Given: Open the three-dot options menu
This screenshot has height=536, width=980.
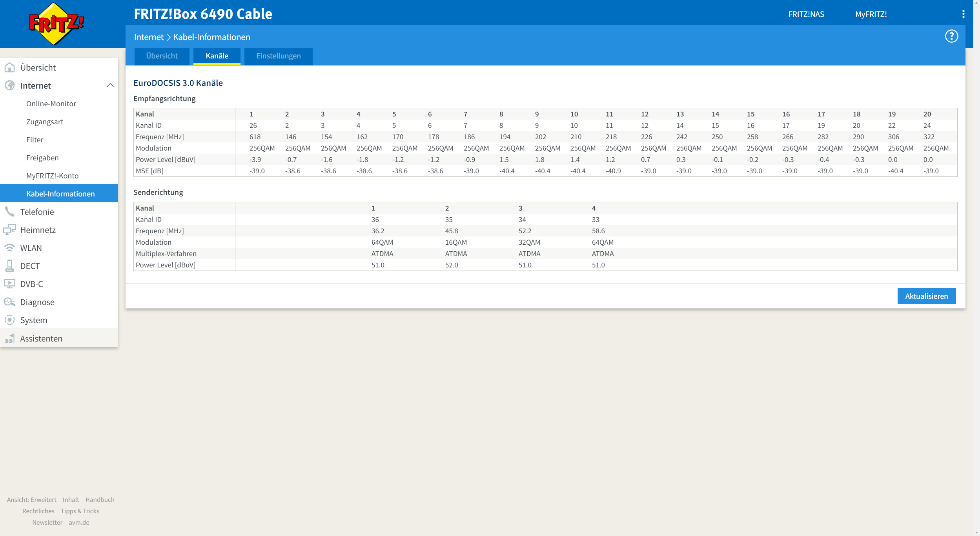Looking at the screenshot, I should (963, 14).
